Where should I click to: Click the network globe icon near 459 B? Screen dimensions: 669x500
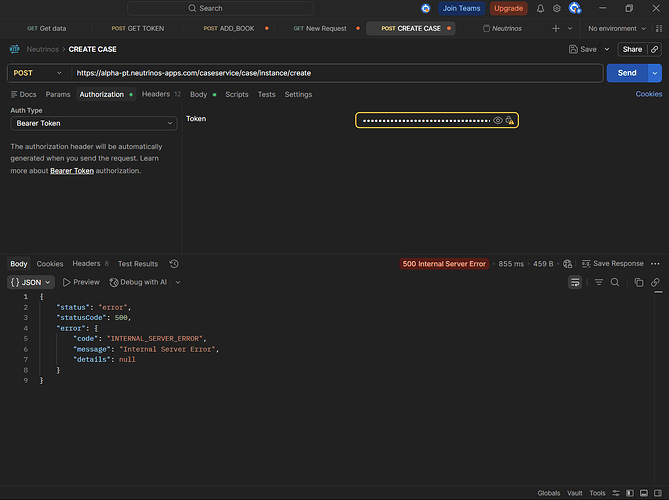[x=567, y=264]
